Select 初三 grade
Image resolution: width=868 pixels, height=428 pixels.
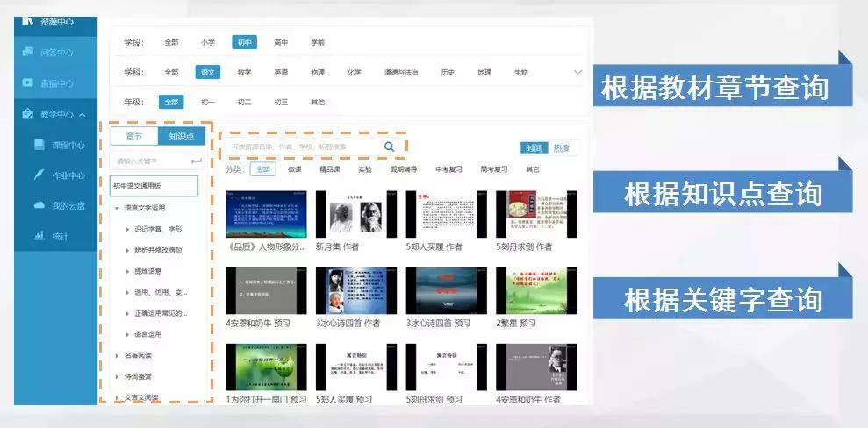click(x=281, y=103)
